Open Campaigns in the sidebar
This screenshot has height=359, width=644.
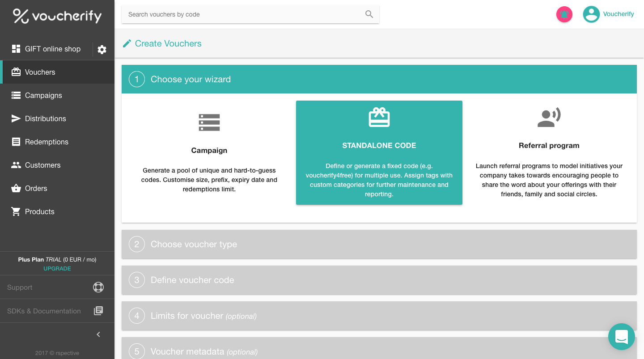coord(57,95)
